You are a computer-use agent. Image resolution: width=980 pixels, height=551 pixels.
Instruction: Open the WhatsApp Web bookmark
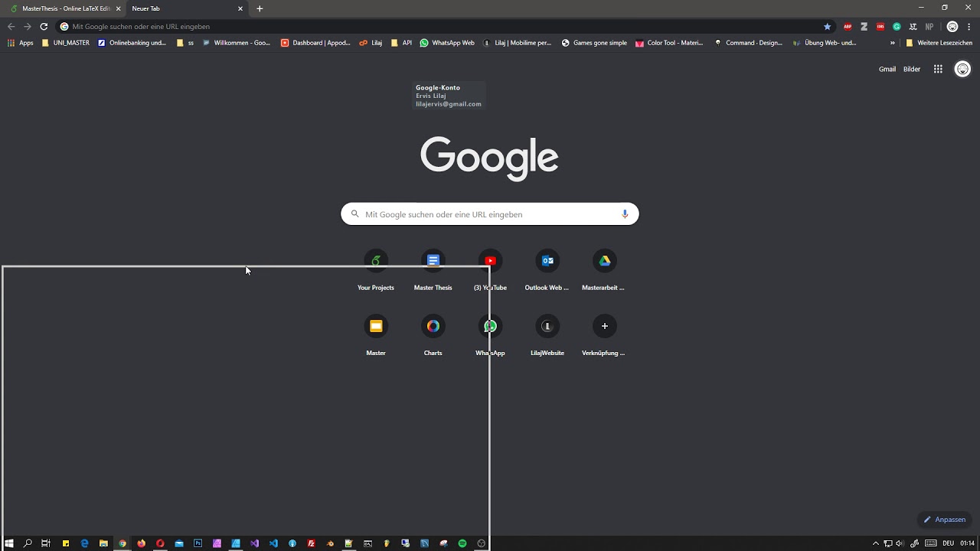tap(447, 43)
